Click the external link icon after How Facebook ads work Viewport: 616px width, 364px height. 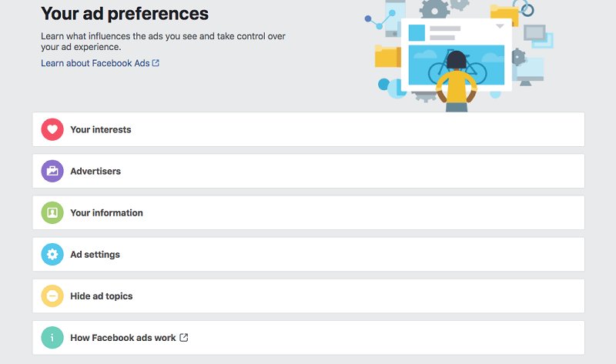pos(183,337)
